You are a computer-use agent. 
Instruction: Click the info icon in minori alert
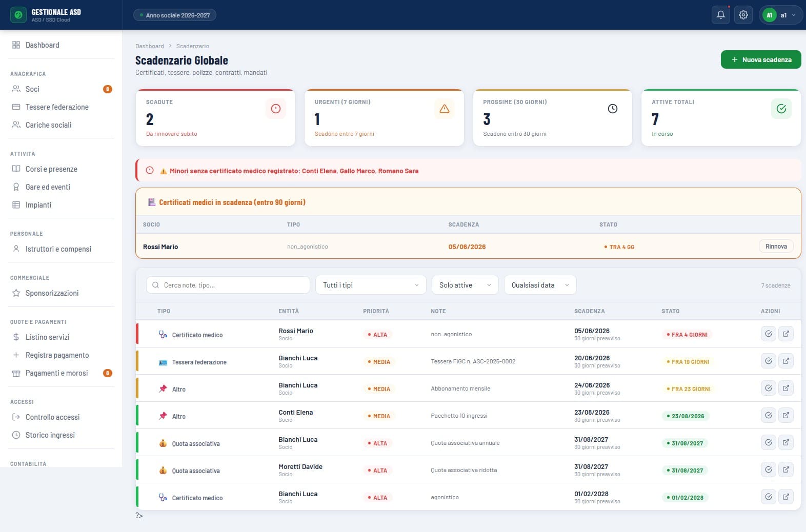click(150, 171)
